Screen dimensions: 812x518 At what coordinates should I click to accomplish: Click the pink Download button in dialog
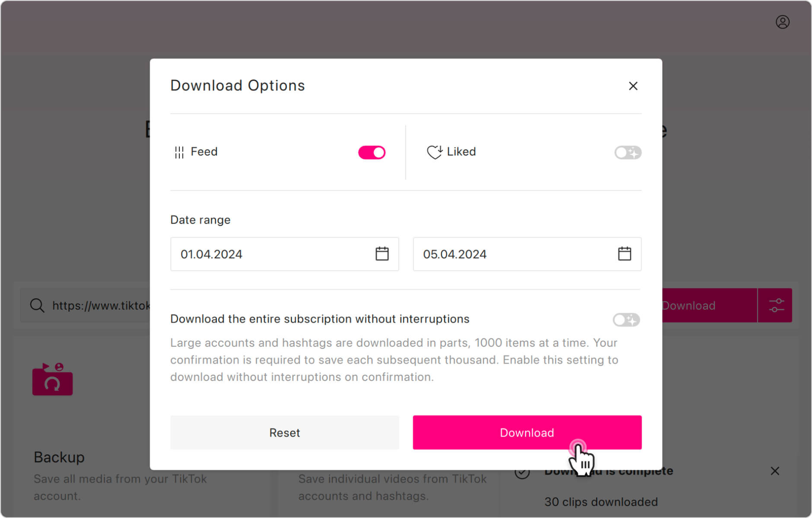click(527, 432)
